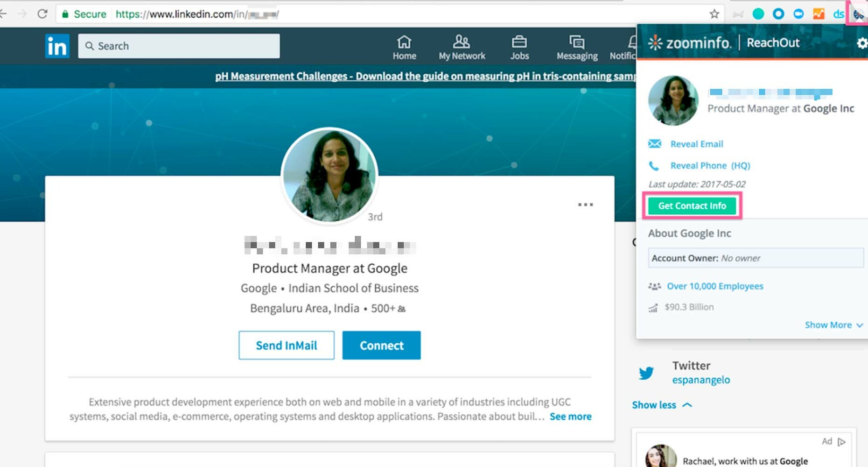Click the teal circle extension icon
The image size is (868, 467).
pyautogui.click(x=758, y=14)
